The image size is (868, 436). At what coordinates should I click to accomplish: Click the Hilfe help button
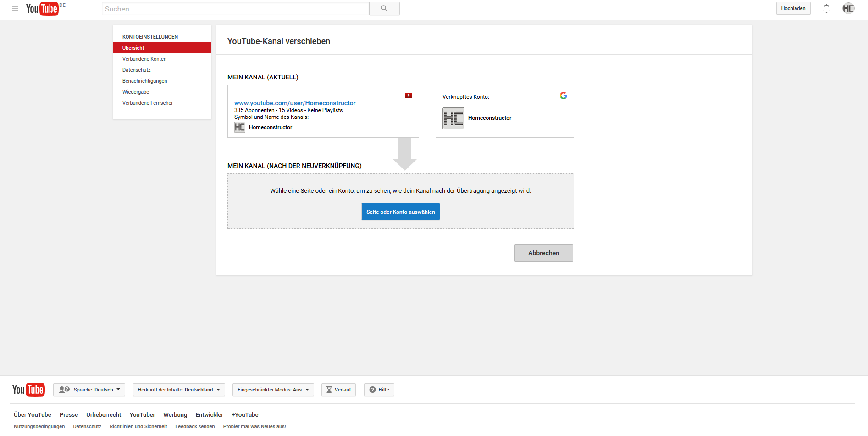tap(379, 390)
